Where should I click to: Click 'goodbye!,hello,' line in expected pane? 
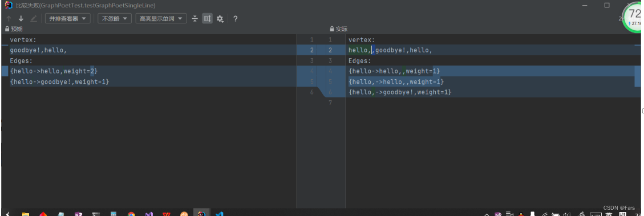[38, 50]
